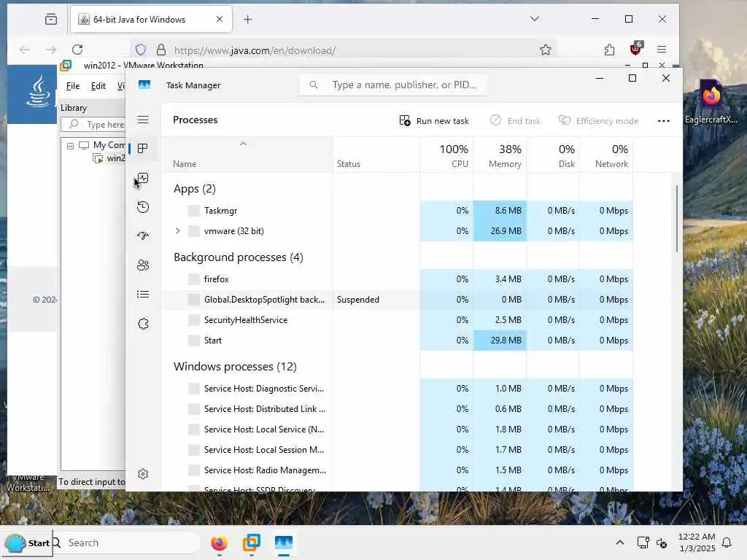Screen dimensions: 747x560
Task: Click Firefox tracking protection shield icon
Action: (141, 50)
